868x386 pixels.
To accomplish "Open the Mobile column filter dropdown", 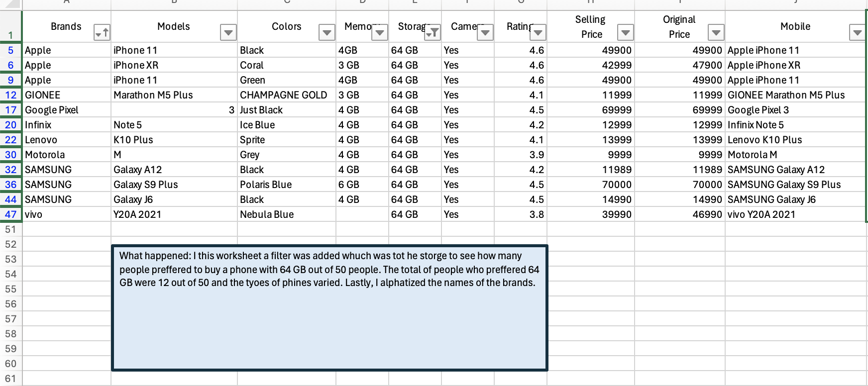I will 857,33.
